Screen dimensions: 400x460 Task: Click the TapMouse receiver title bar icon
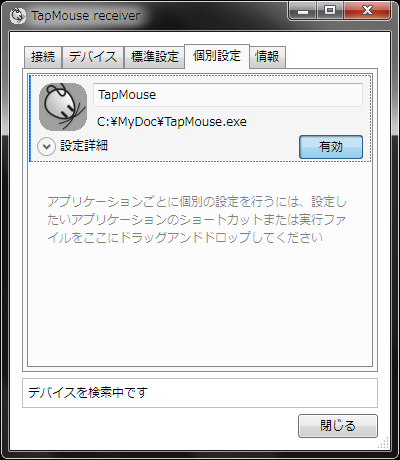pyautogui.click(x=18, y=16)
